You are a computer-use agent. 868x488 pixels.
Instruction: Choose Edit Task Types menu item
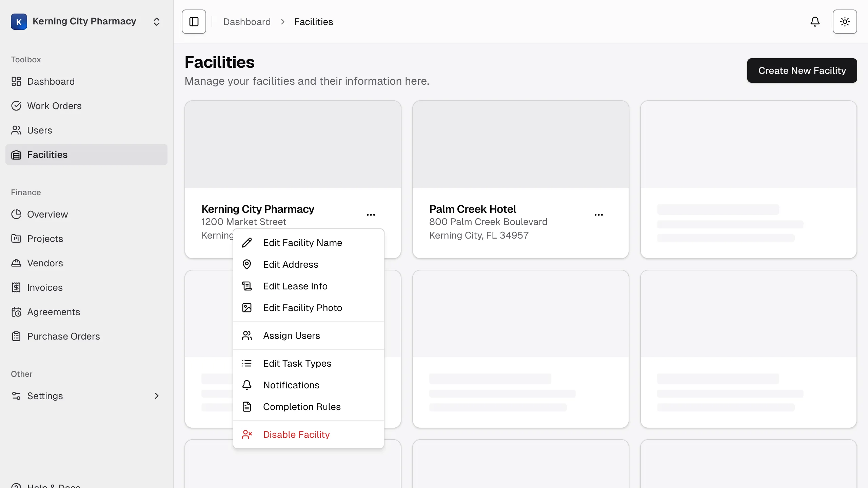309,363
